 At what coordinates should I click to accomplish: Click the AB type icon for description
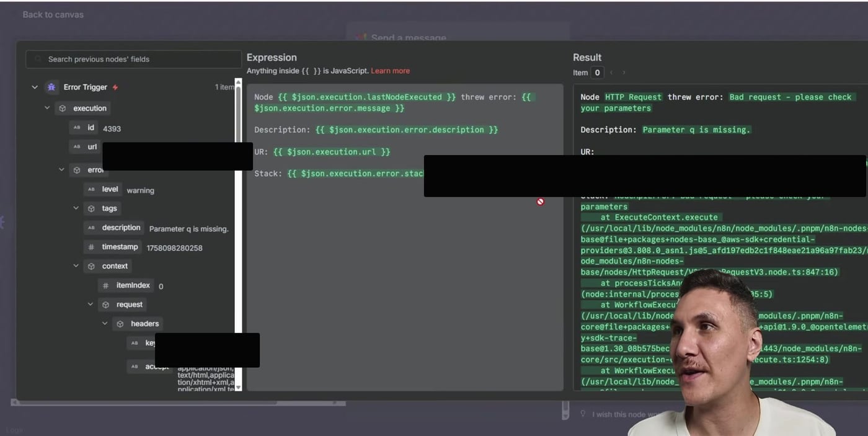pos(91,228)
